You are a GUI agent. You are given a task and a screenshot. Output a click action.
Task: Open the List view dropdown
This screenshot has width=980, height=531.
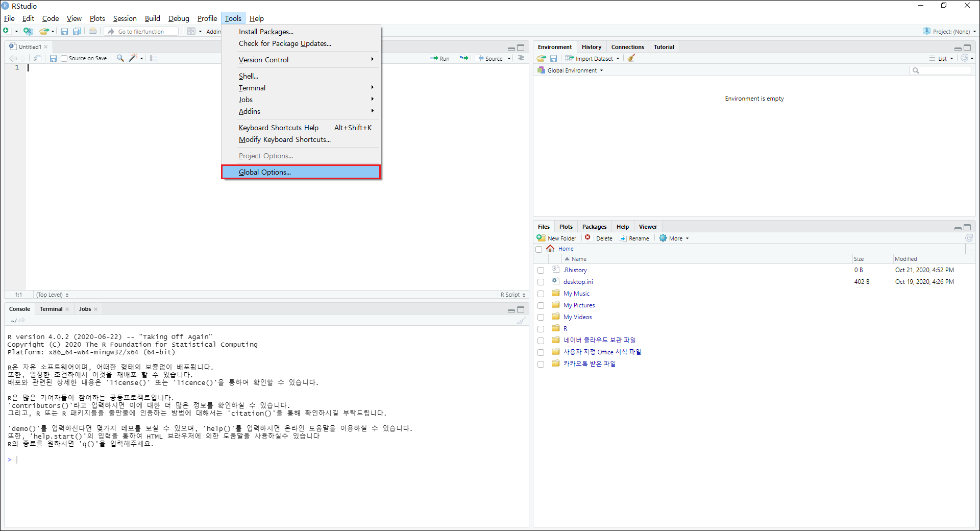[941, 58]
